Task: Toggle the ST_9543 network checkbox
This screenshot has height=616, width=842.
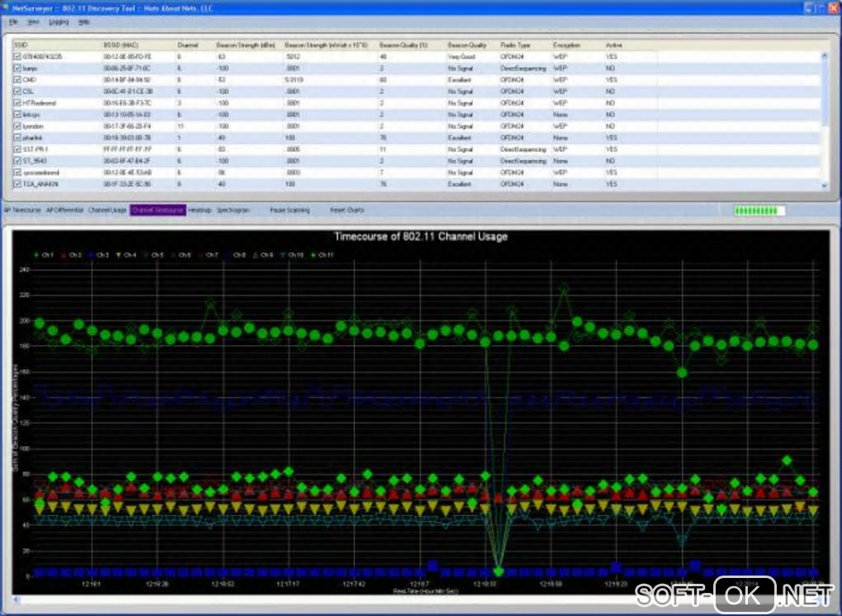Action: 17,160
